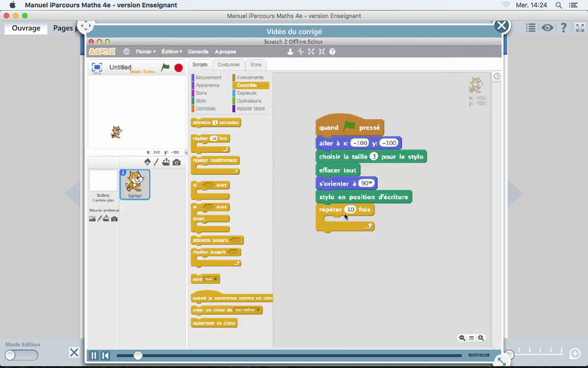Zoom out the scripts area

462,338
